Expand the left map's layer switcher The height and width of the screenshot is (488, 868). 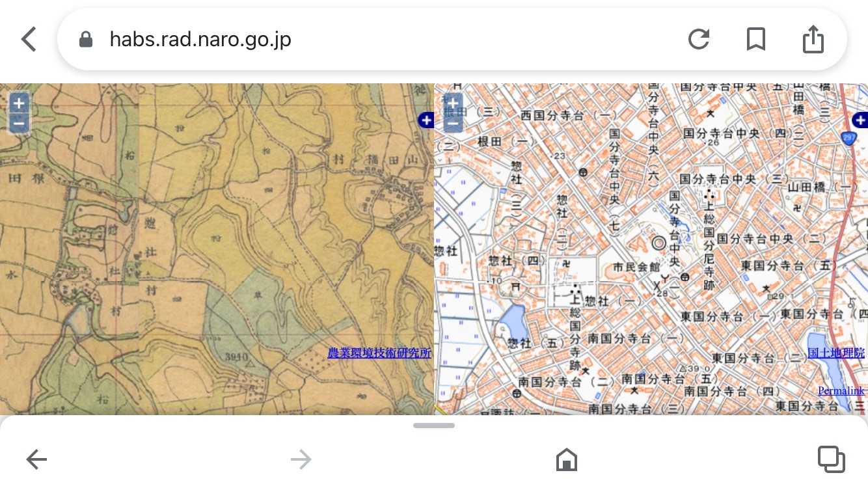coord(426,120)
